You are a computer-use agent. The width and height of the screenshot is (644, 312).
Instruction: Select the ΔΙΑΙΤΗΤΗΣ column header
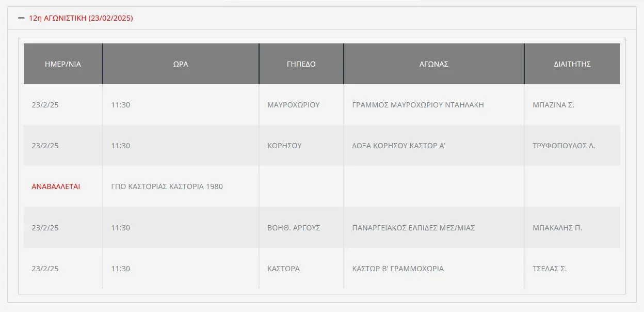[x=572, y=64]
